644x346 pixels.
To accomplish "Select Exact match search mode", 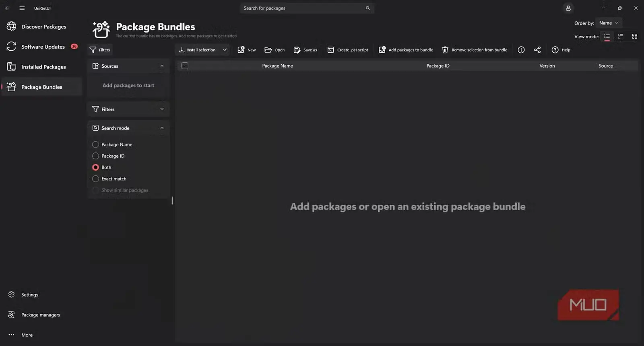I will (109, 179).
